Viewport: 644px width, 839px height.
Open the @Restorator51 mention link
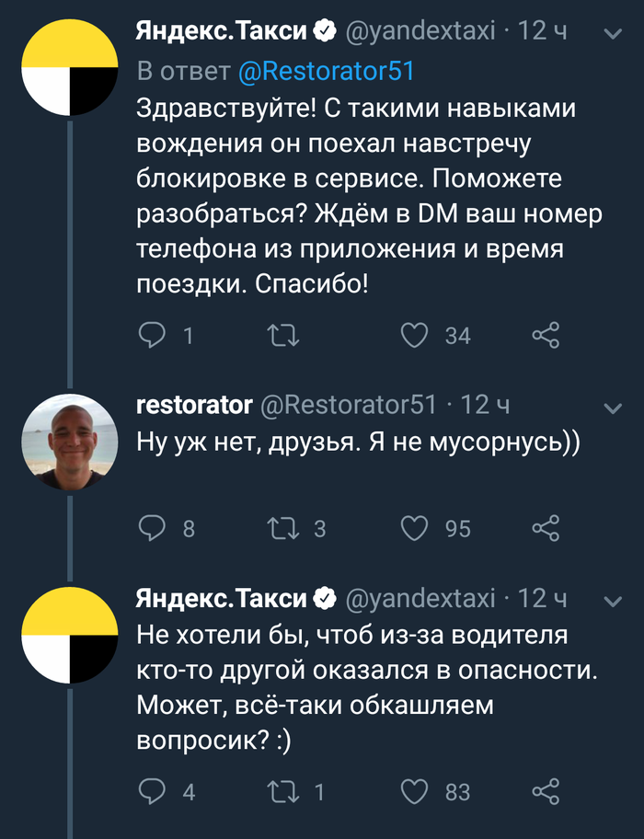[x=328, y=71]
